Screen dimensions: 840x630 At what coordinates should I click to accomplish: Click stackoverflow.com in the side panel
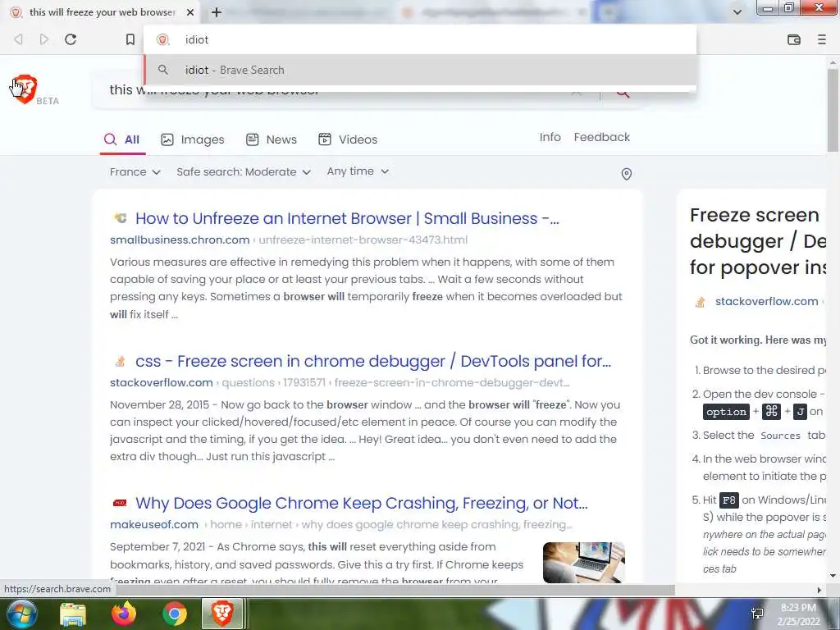767,302
